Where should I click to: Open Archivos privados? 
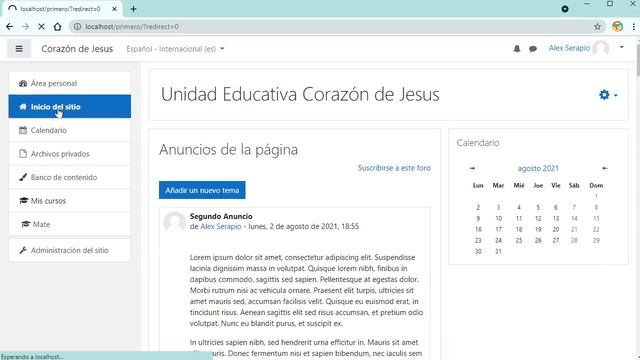tap(70, 154)
